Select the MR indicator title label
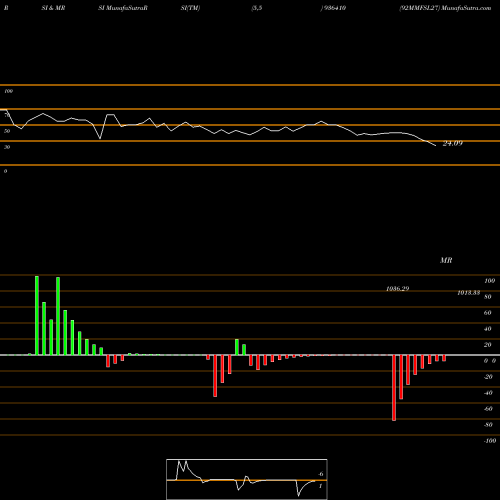This screenshot has height=500, width=500. (446, 260)
